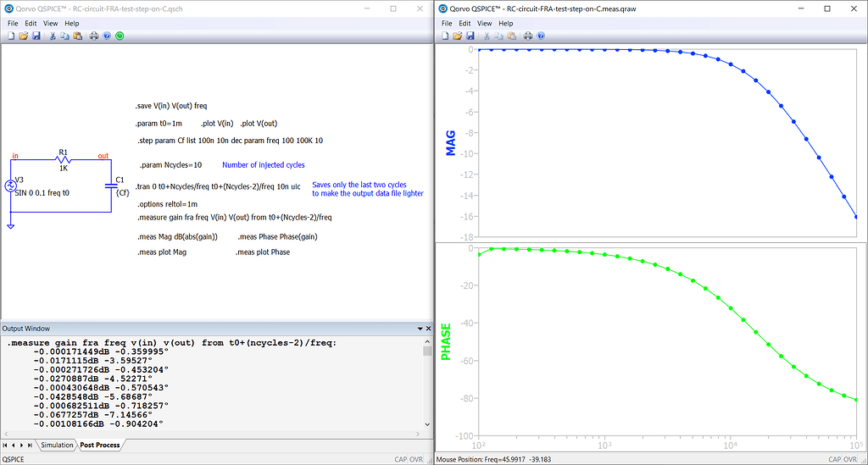
Task: Select resistor R1 in the schematic
Action: (63, 158)
